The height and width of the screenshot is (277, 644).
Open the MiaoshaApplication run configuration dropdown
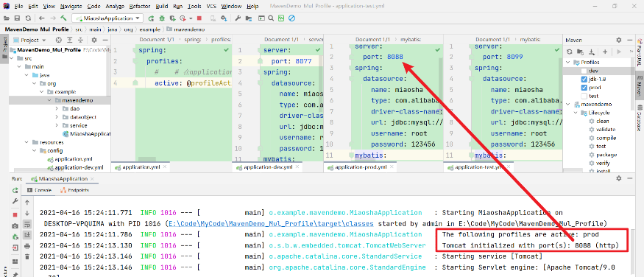tap(107, 18)
